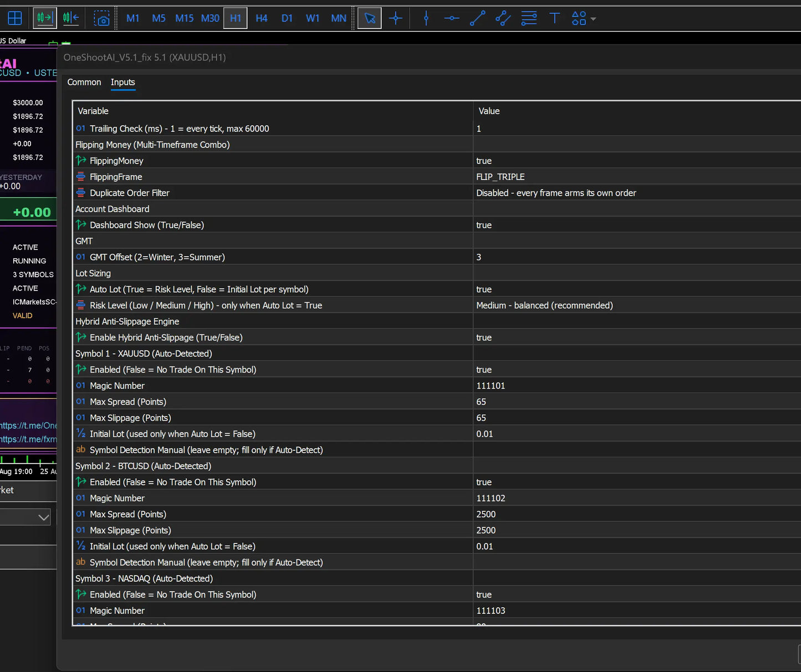Click the Trailing Check integer icon
This screenshot has width=801, height=672.
(81, 129)
